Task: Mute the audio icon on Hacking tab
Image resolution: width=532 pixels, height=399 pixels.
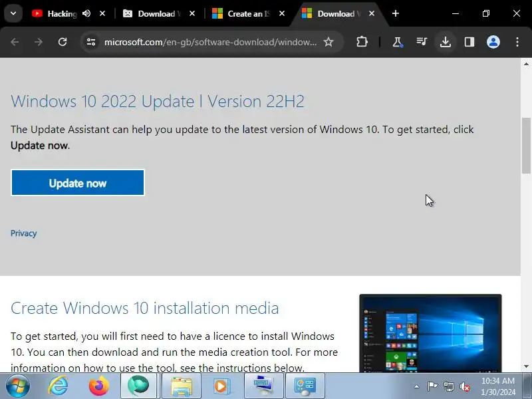Action: 86,13
